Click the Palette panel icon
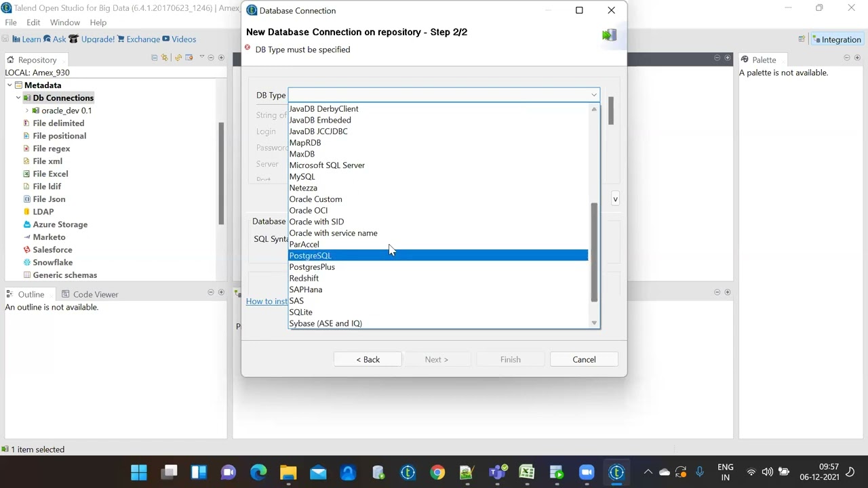868x488 pixels. click(x=745, y=60)
